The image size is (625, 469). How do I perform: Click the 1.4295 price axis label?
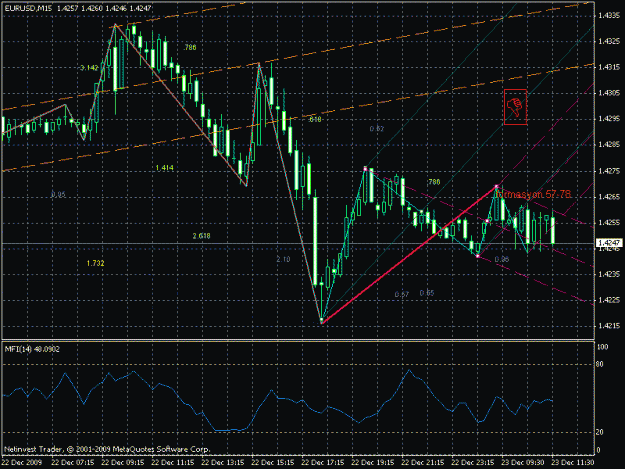click(609, 119)
